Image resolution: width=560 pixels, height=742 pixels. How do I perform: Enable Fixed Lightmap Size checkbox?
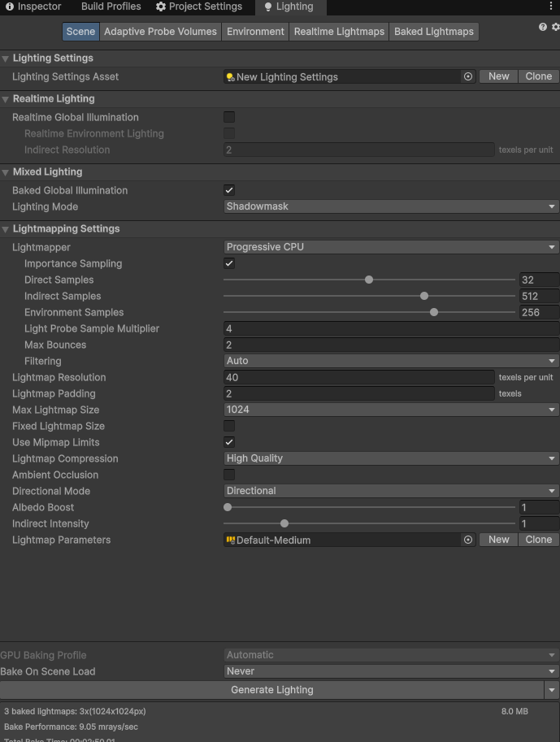tap(229, 426)
